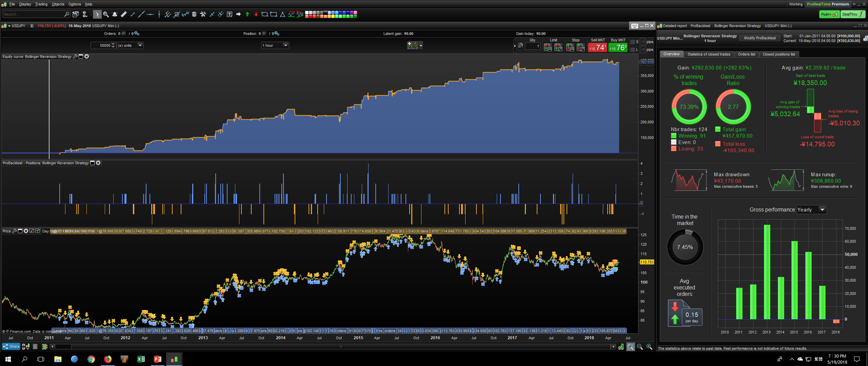The image size is (868, 366).
Task: Expand the USDJPY instrument dropdown arrow
Action: pyautogui.click(x=9, y=26)
